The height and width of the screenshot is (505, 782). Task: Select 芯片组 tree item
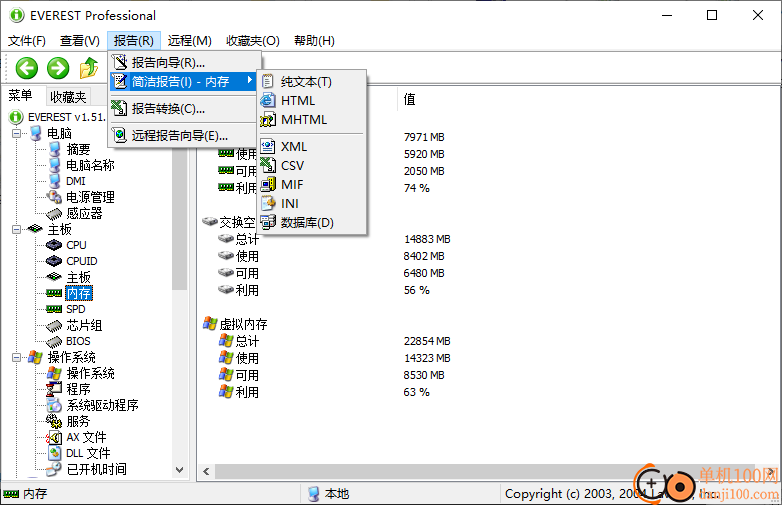pyautogui.click(x=84, y=325)
